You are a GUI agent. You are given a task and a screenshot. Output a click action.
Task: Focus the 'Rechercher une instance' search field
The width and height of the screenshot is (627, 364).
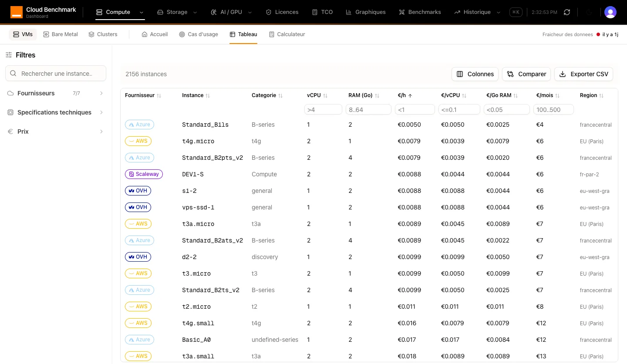click(56, 74)
